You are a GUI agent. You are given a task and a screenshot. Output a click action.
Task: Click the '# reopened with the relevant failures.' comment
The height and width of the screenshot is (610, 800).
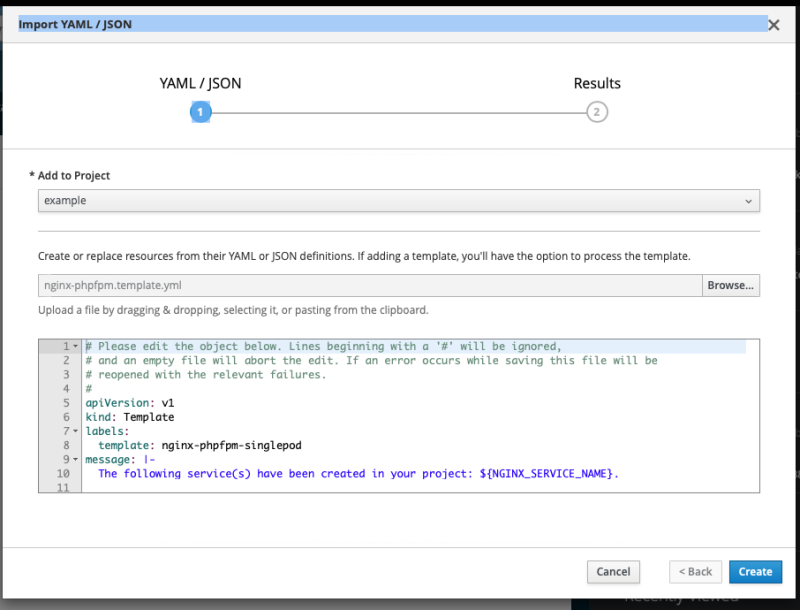click(206, 375)
